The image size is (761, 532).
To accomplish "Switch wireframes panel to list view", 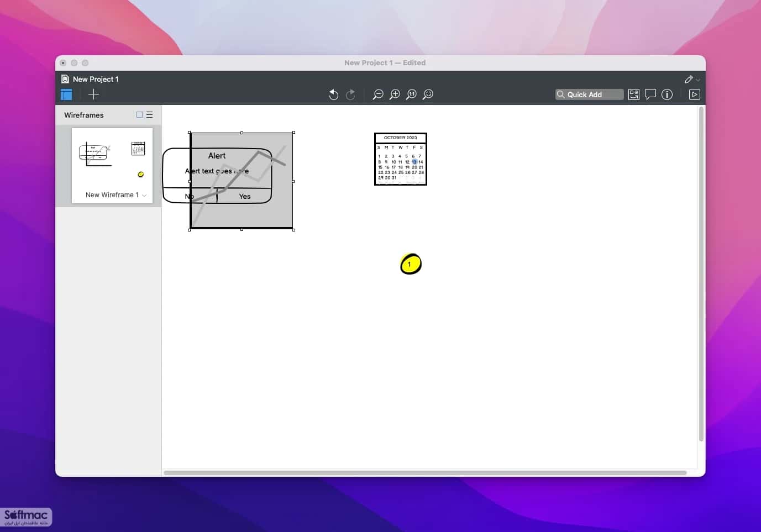I will tap(149, 115).
